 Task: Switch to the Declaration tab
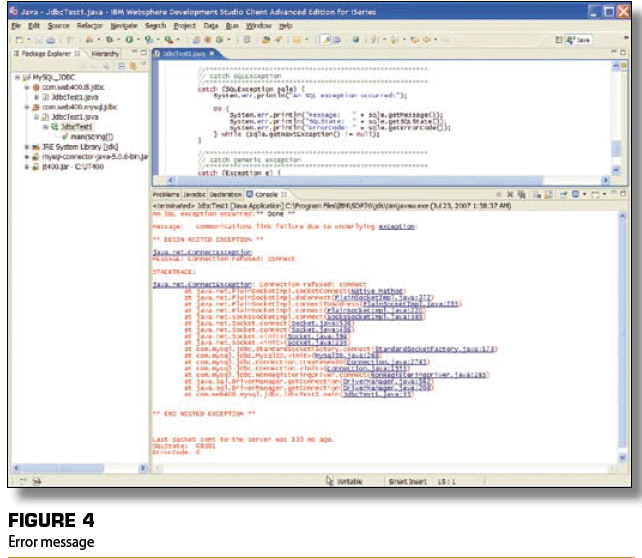pyautogui.click(x=225, y=194)
